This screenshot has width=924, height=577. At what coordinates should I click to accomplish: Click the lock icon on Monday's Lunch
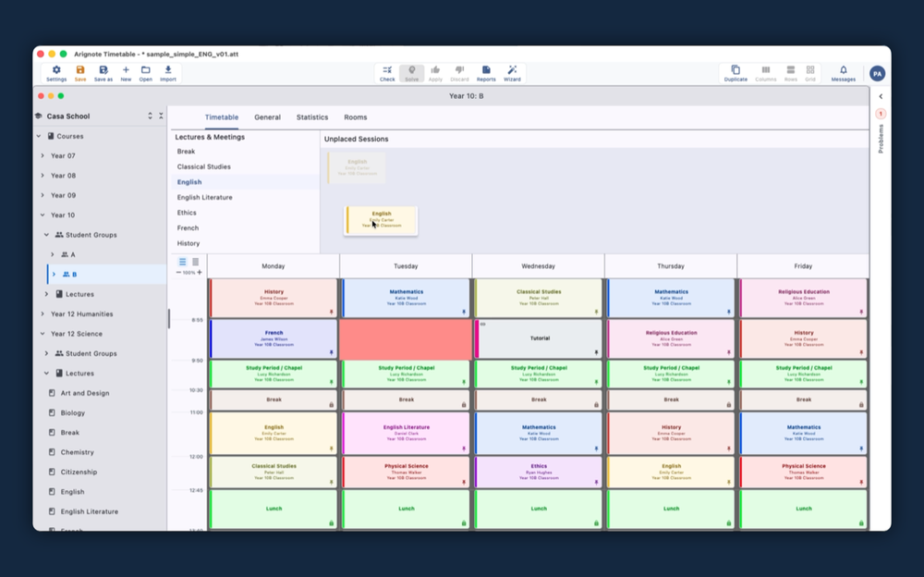click(x=331, y=523)
